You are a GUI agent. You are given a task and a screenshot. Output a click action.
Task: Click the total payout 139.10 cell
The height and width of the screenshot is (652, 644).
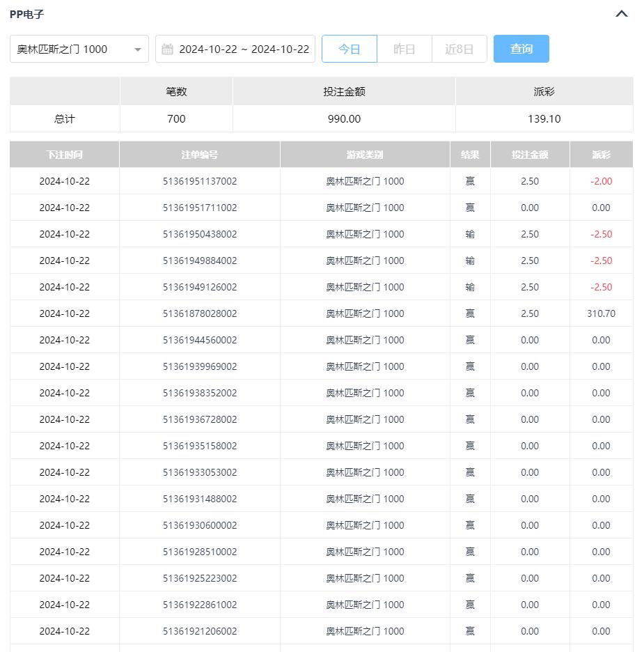(544, 118)
